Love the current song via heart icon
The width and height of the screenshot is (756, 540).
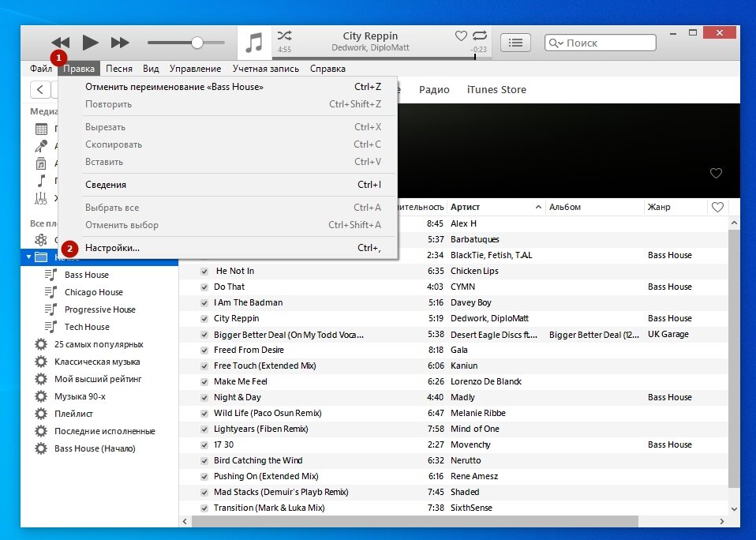(x=461, y=36)
